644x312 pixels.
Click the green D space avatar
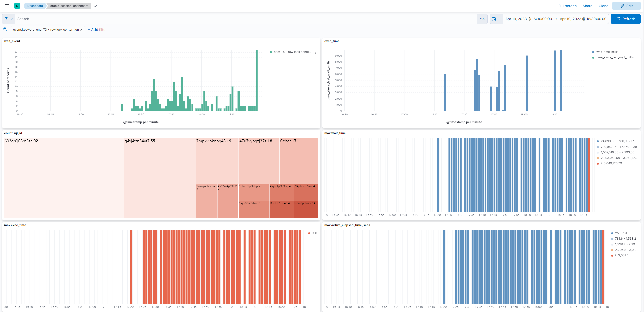[x=17, y=6]
